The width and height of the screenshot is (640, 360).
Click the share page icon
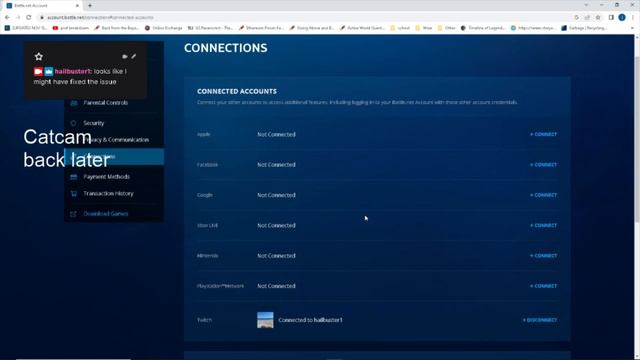(587, 18)
